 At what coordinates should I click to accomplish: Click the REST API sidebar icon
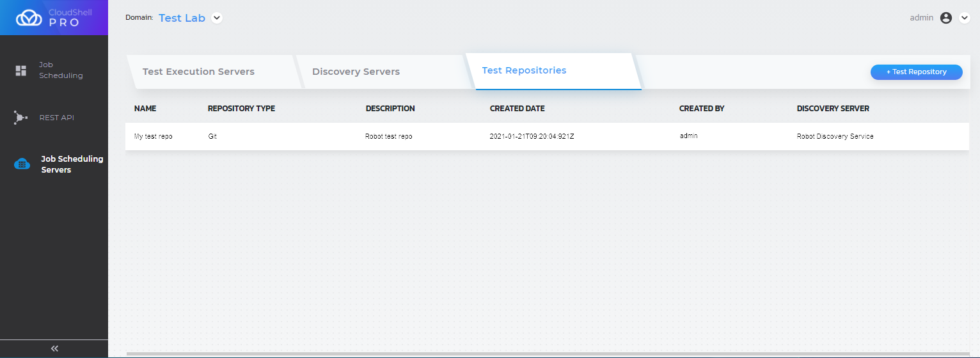point(20,118)
